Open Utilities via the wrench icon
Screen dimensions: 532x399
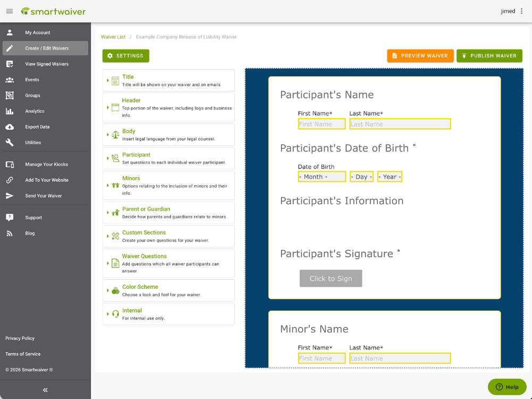(10, 142)
